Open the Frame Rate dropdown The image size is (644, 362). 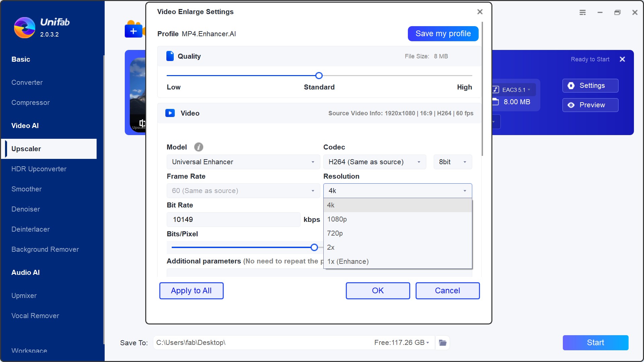click(243, 191)
